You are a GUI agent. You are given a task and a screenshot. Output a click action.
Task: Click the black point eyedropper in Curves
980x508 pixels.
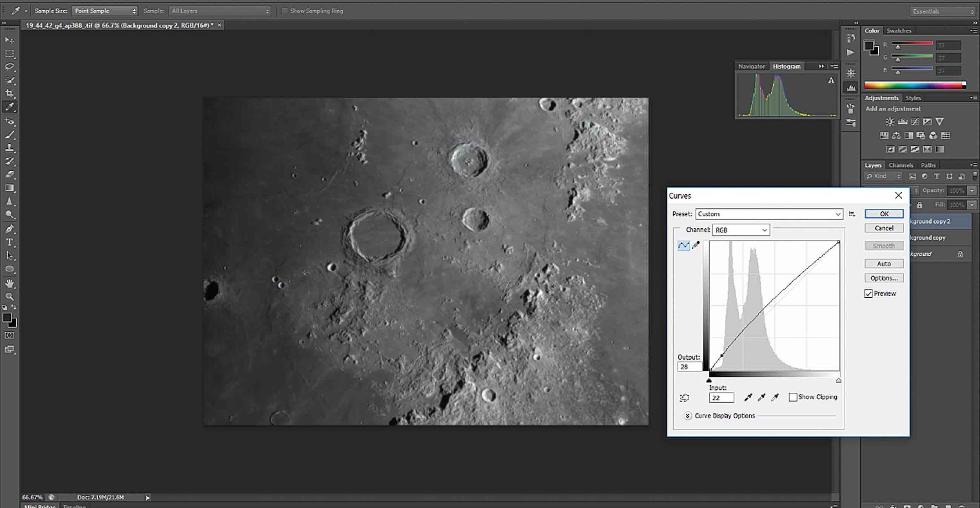click(748, 398)
